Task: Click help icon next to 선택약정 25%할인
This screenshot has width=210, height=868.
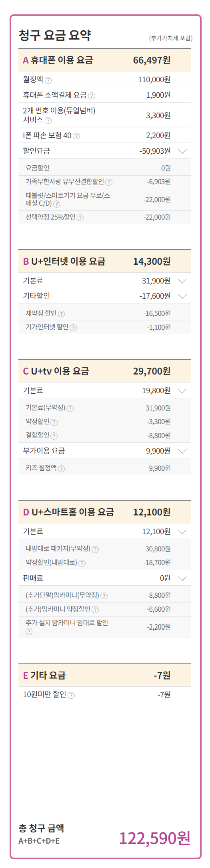Action: [80, 218]
